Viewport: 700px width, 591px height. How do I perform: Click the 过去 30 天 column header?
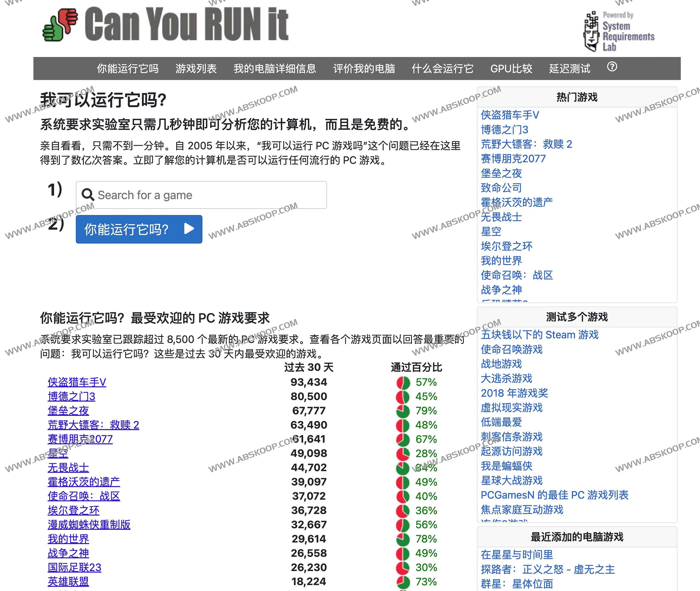[308, 367]
